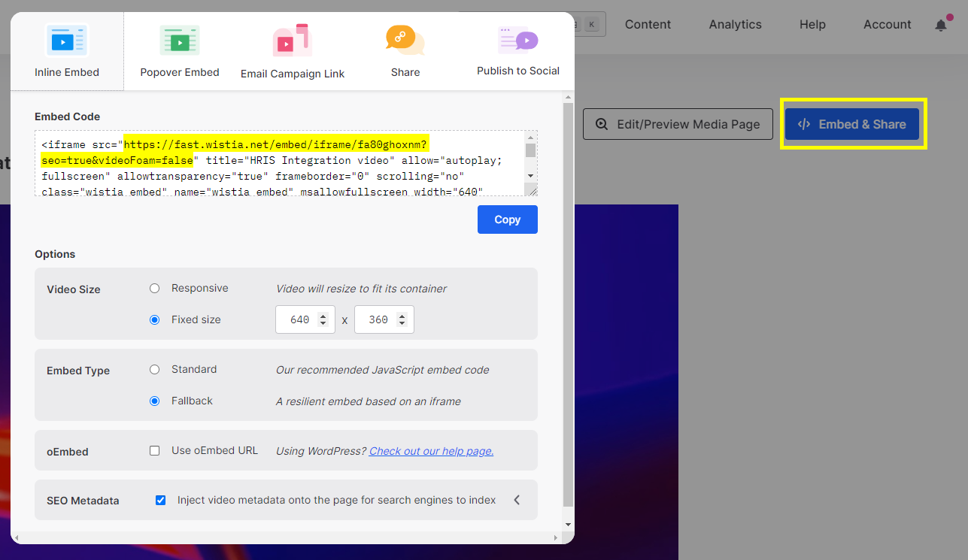Select the Fixed size radio button
The image size is (968, 560).
pyautogui.click(x=154, y=319)
